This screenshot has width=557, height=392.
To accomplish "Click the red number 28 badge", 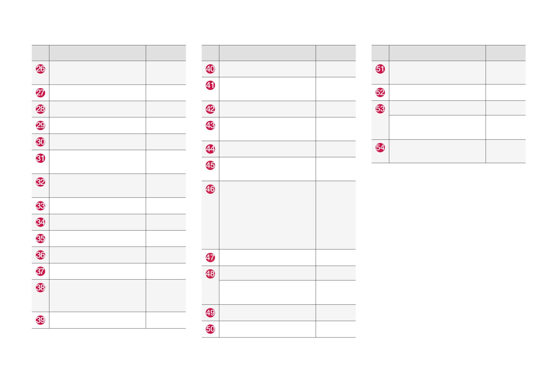I will (x=40, y=109).
